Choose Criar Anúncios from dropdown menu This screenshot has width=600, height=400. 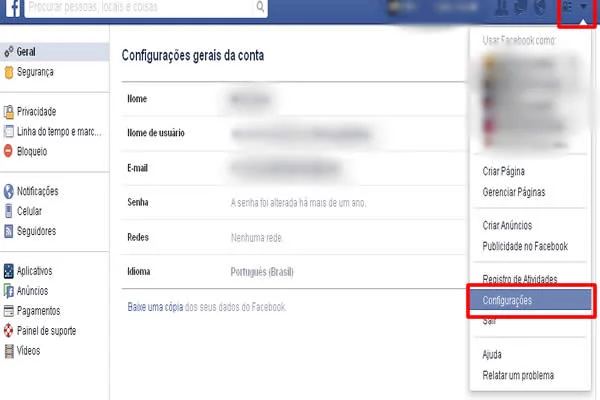(x=507, y=225)
